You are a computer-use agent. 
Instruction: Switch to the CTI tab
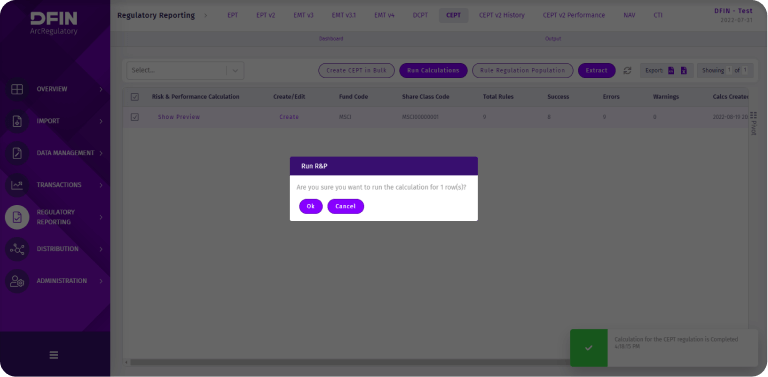[x=658, y=16]
